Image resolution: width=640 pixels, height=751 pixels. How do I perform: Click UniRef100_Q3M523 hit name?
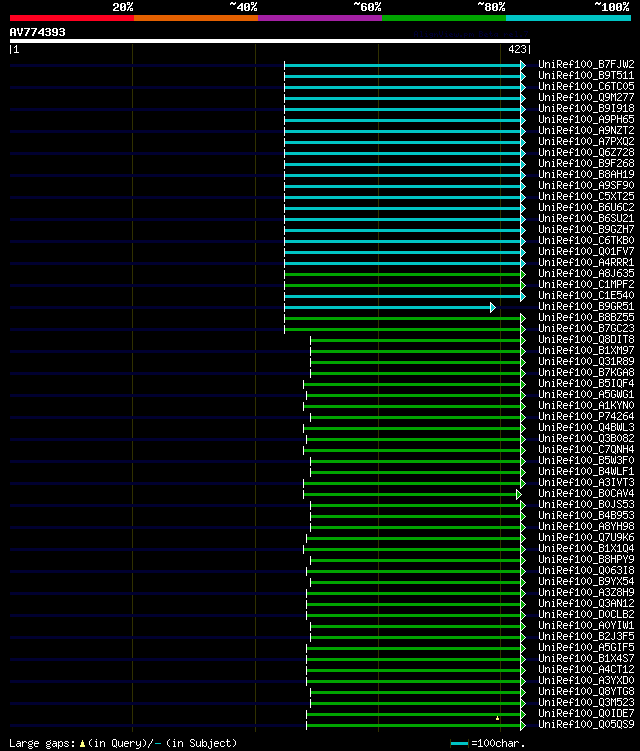(586, 703)
